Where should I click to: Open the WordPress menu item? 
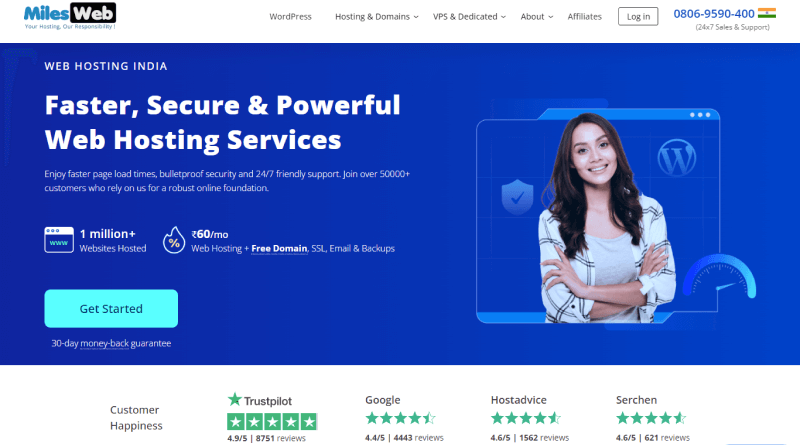(290, 17)
